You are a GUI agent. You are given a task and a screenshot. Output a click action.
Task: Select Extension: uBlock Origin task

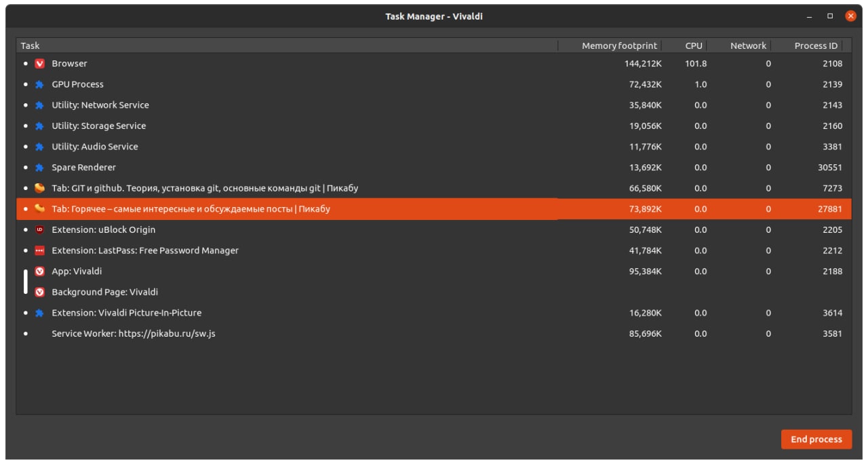434,230
